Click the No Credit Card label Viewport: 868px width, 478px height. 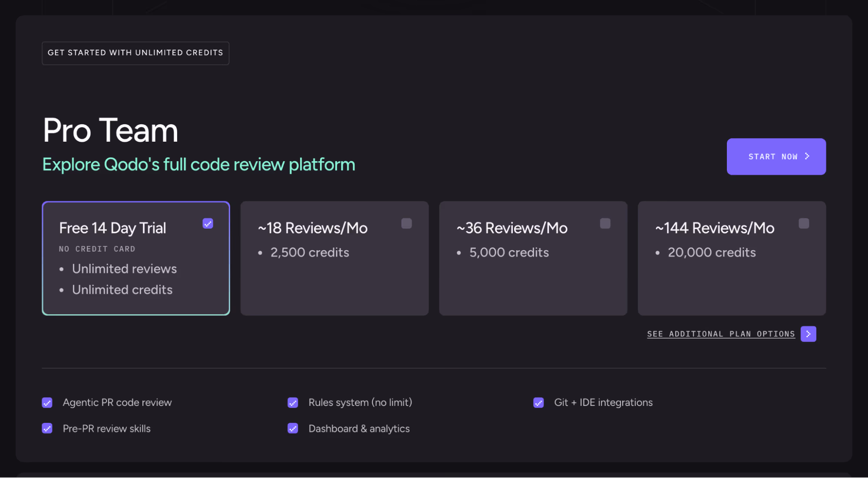point(97,249)
